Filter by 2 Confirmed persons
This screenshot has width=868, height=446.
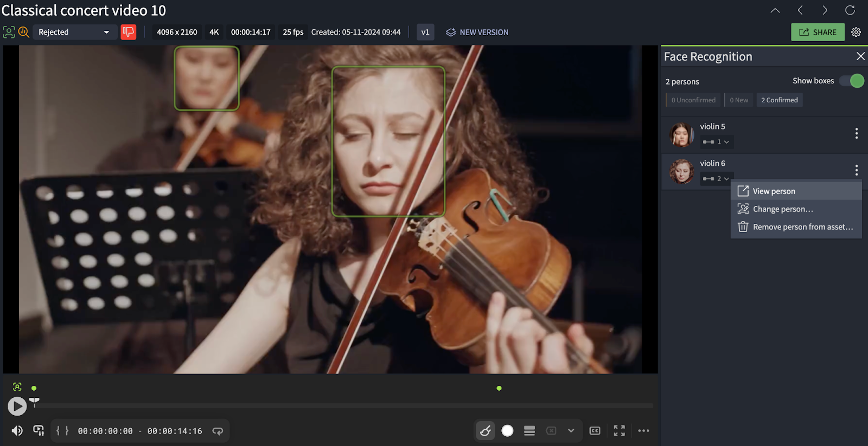(x=779, y=100)
